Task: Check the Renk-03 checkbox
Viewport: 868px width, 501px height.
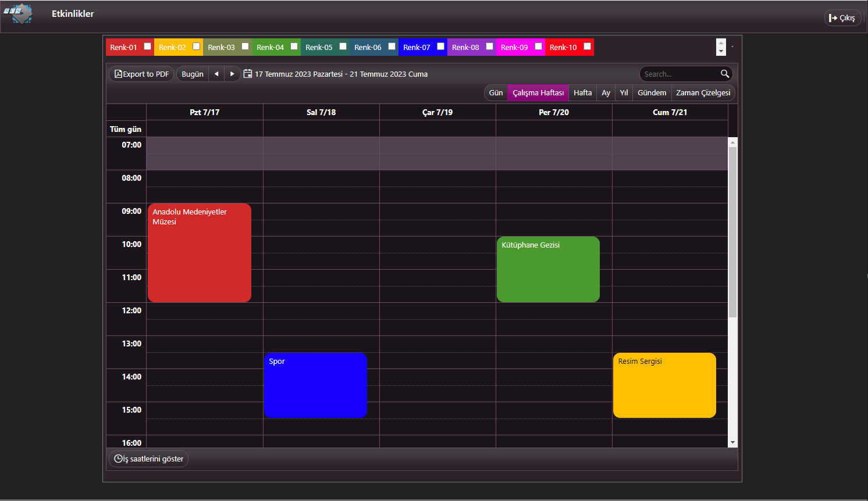Action: (x=246, y=46)
